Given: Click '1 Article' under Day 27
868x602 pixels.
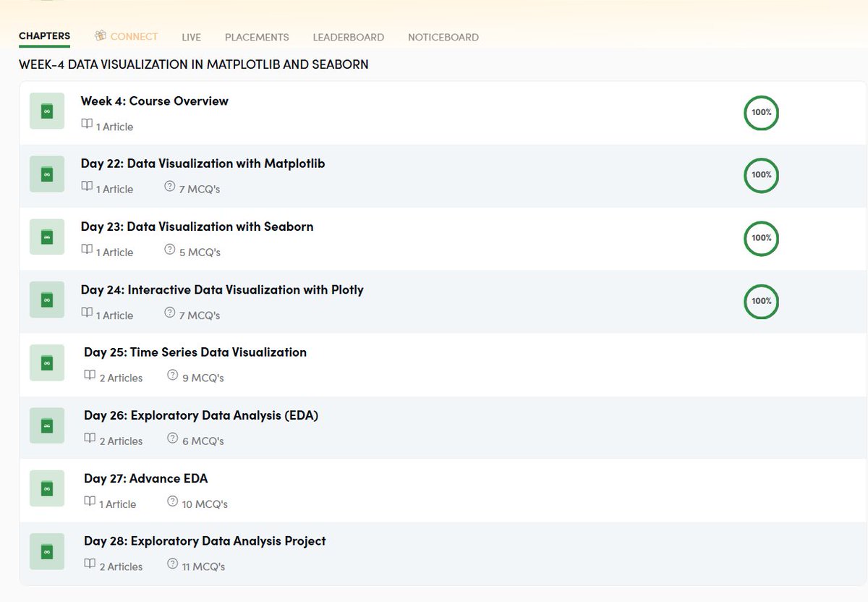Looking at the screenshot, I should click(x=117, y=504).
